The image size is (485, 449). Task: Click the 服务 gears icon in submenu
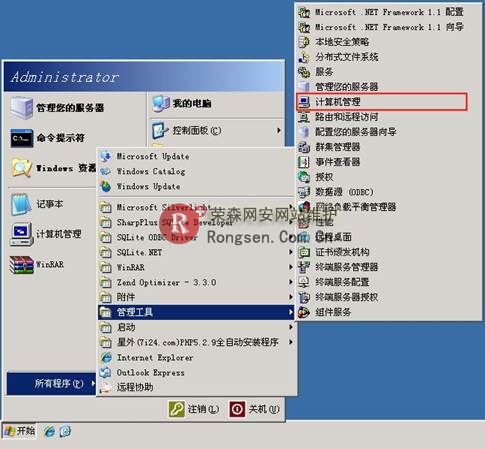304,72
